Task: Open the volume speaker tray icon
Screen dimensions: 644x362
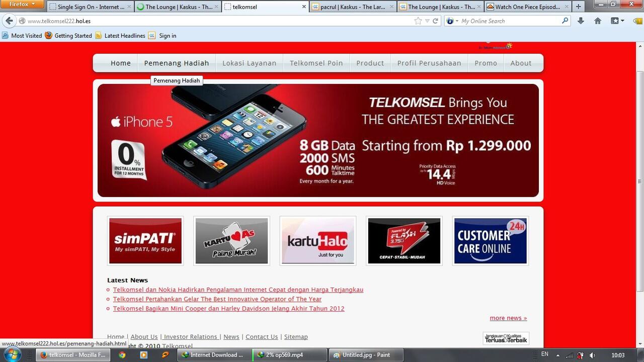Action: (592, 355)
